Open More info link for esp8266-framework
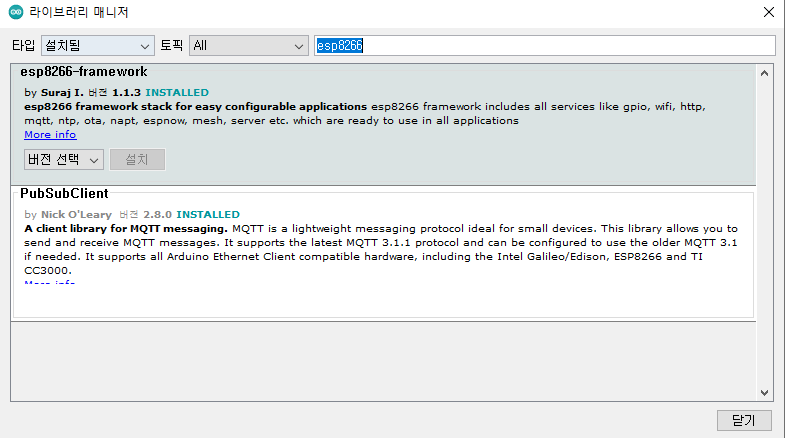 tap(50, 135)
